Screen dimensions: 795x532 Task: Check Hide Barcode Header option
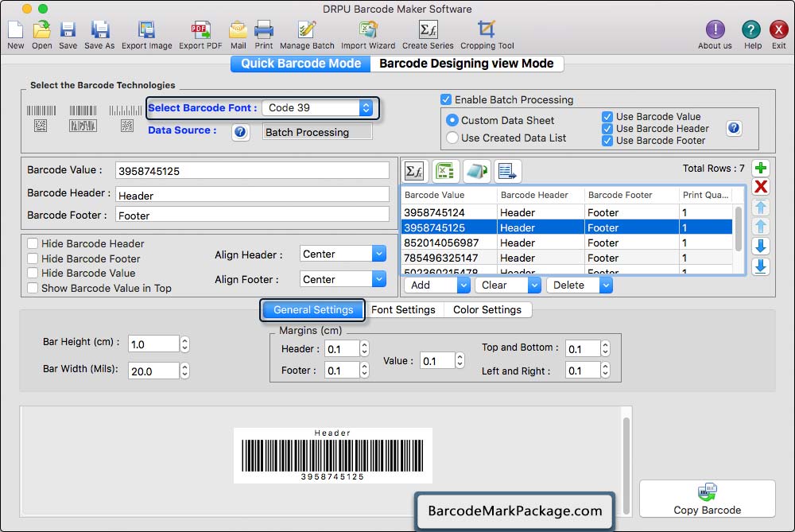pyautogui.click(x=33, y=244)
